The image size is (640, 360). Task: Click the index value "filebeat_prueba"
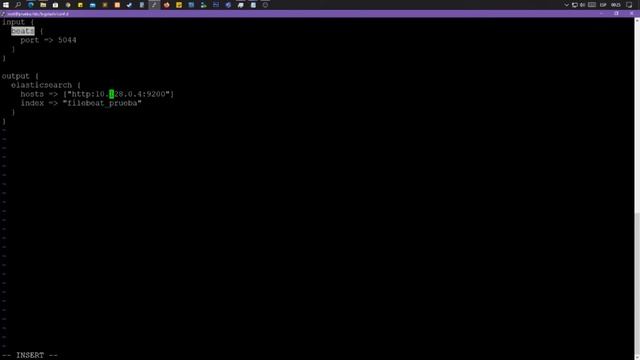click(102, 103)
